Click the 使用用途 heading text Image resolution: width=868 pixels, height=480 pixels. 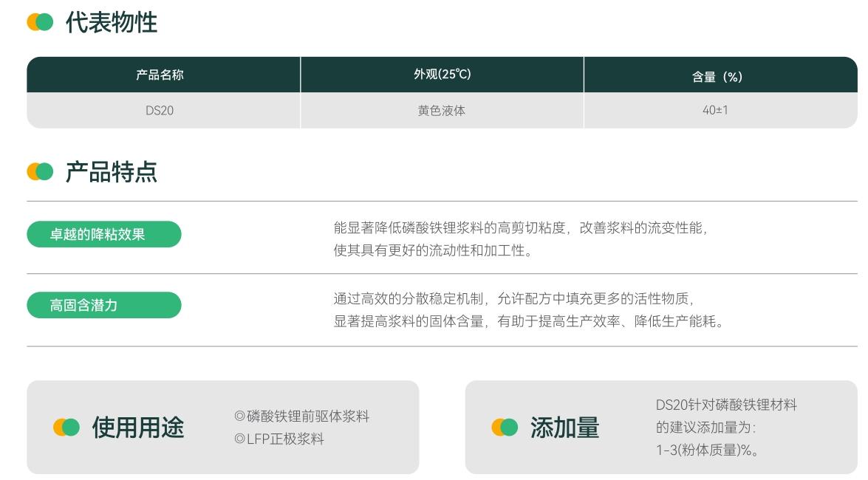pos(138,427)
